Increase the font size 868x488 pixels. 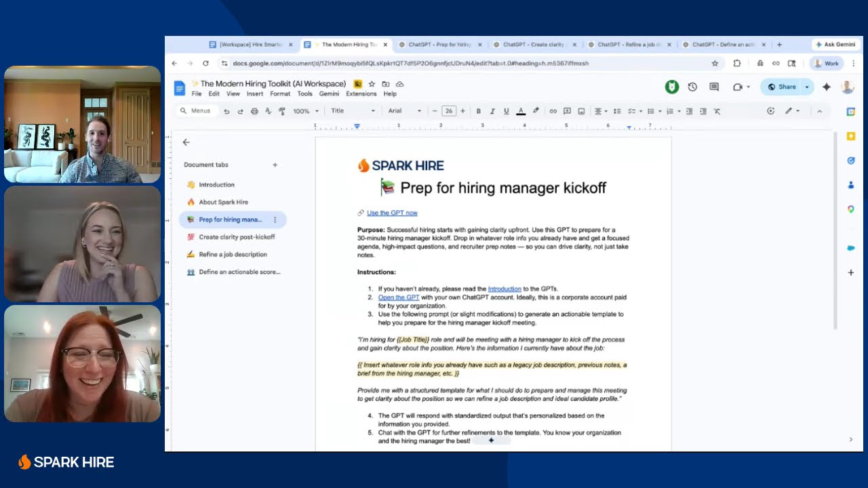[462, 111]
